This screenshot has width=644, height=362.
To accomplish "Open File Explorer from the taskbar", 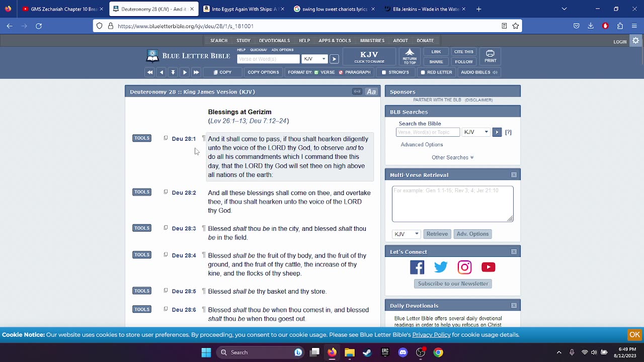I will [350, 352].
